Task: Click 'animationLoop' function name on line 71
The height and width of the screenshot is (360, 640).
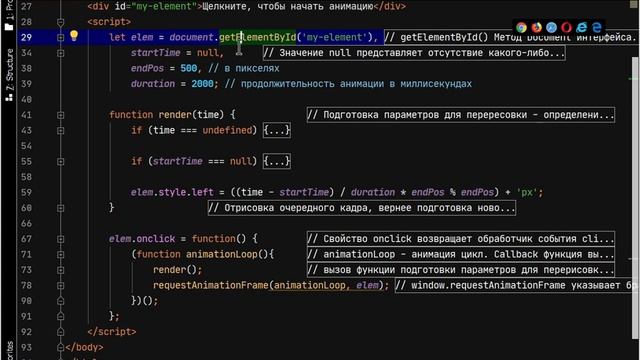Action: 222,254
